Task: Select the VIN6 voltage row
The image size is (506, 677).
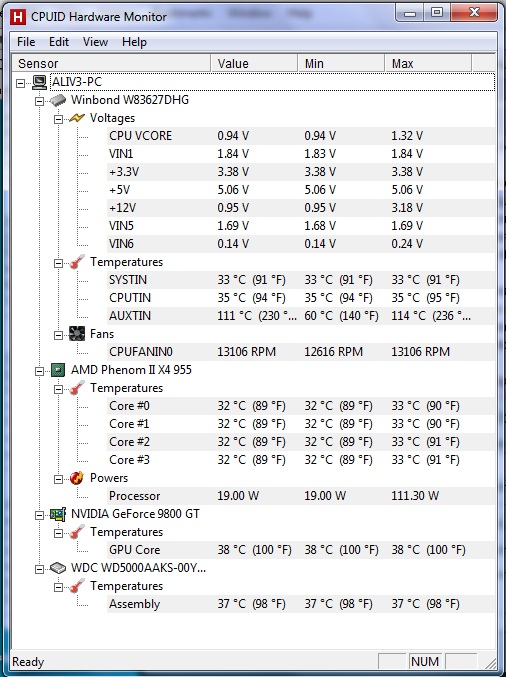Action: tap(301, 244)
